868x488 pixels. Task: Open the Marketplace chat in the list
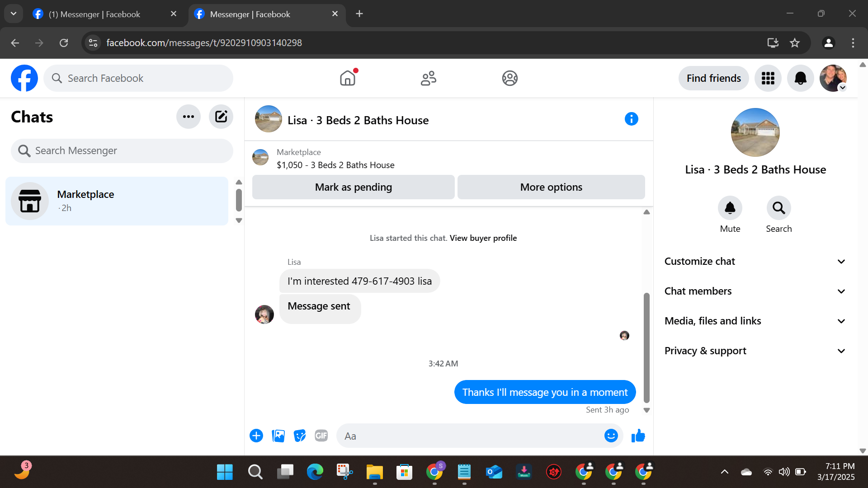[117, 201]
